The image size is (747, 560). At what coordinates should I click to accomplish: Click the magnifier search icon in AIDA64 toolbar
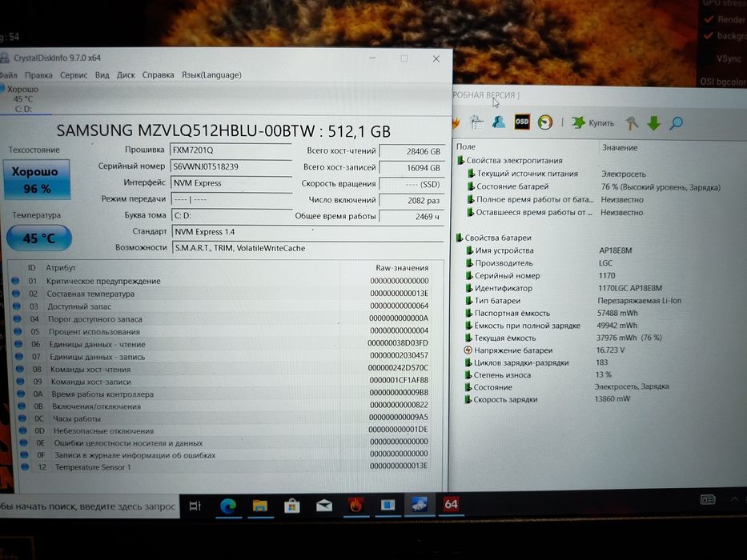coord(676,123)
